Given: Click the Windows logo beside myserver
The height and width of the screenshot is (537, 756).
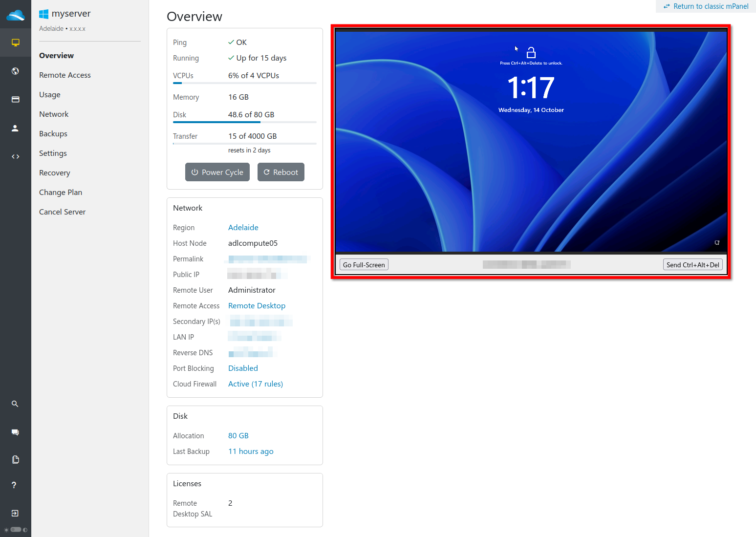Looking at the screenshot, I should click(44, 14).
